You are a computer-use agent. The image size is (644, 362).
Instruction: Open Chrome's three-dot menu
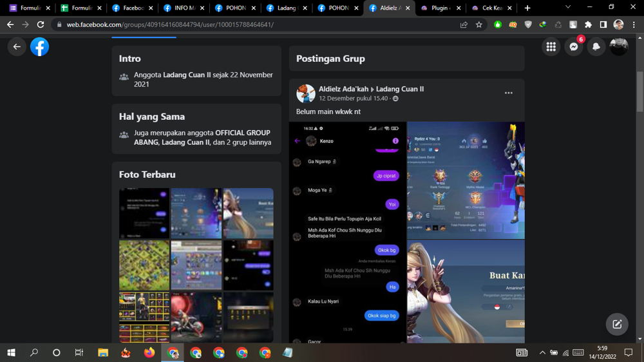coord(634,24)
